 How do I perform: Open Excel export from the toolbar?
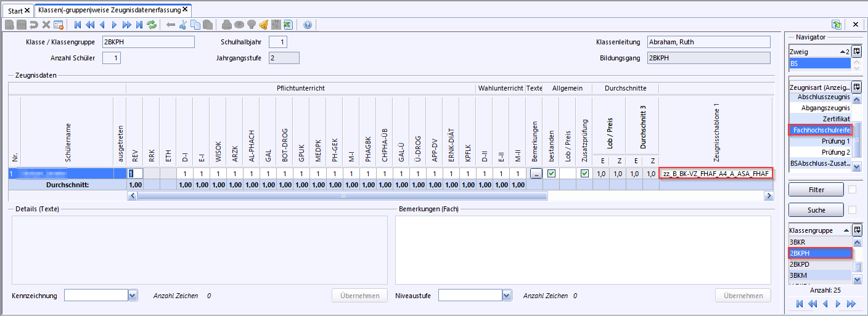pyautogui.click(x=287, y=25)
